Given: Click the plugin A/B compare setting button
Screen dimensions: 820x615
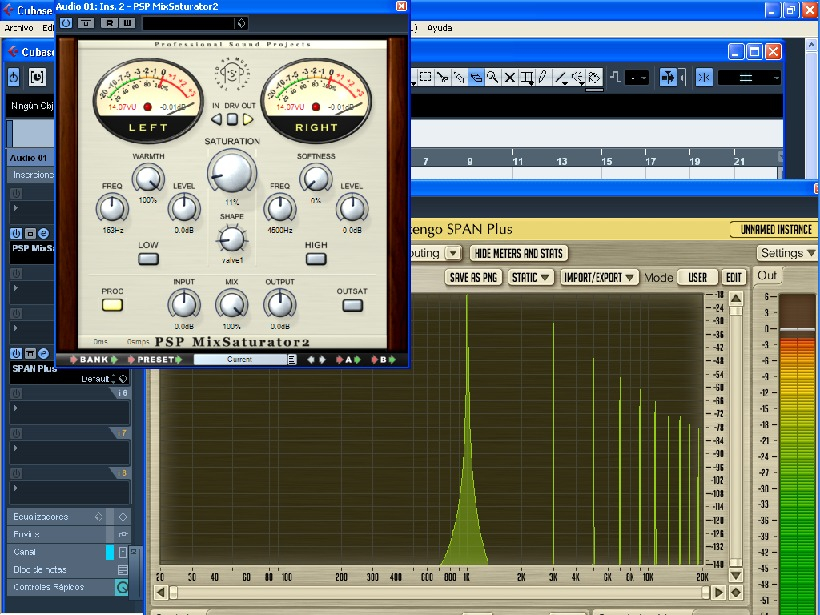Looking at the screenshot, I should click(x=86, y=23).
